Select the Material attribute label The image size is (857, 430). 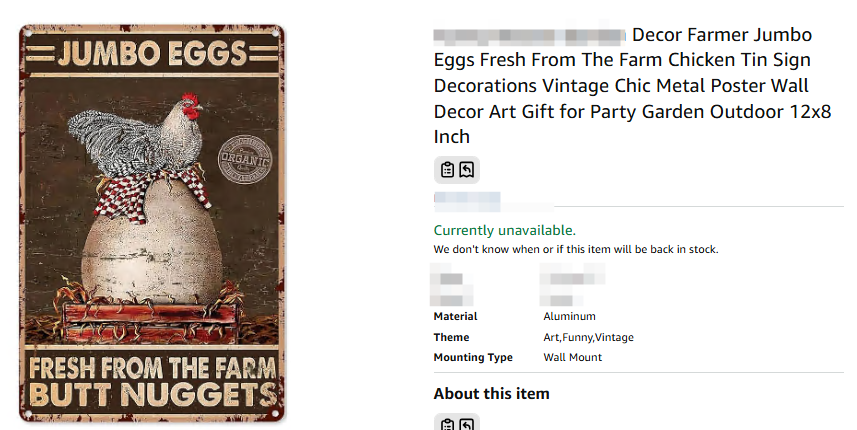[455, 316]
